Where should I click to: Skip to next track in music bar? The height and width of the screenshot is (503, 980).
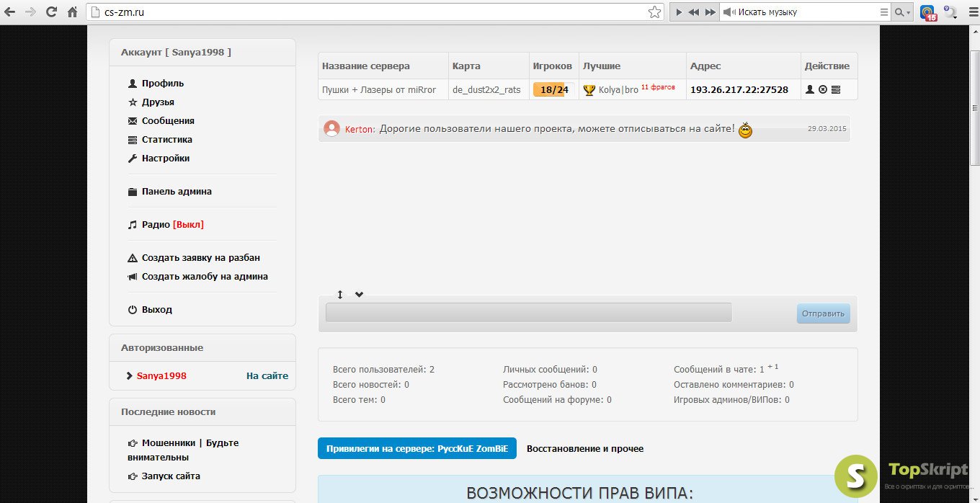click(710, 12)
